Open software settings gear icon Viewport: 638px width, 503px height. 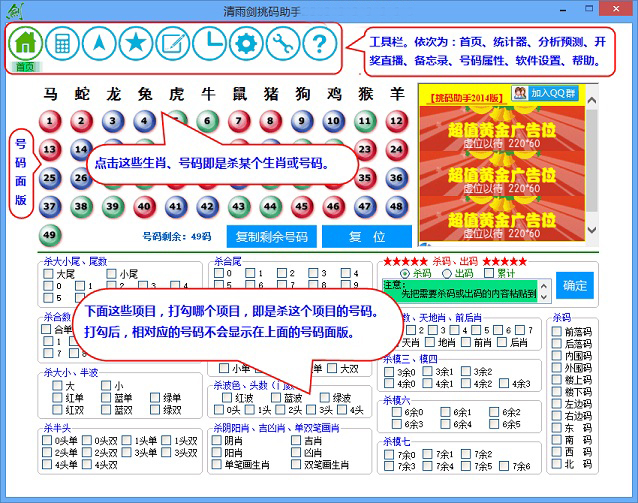244,43
